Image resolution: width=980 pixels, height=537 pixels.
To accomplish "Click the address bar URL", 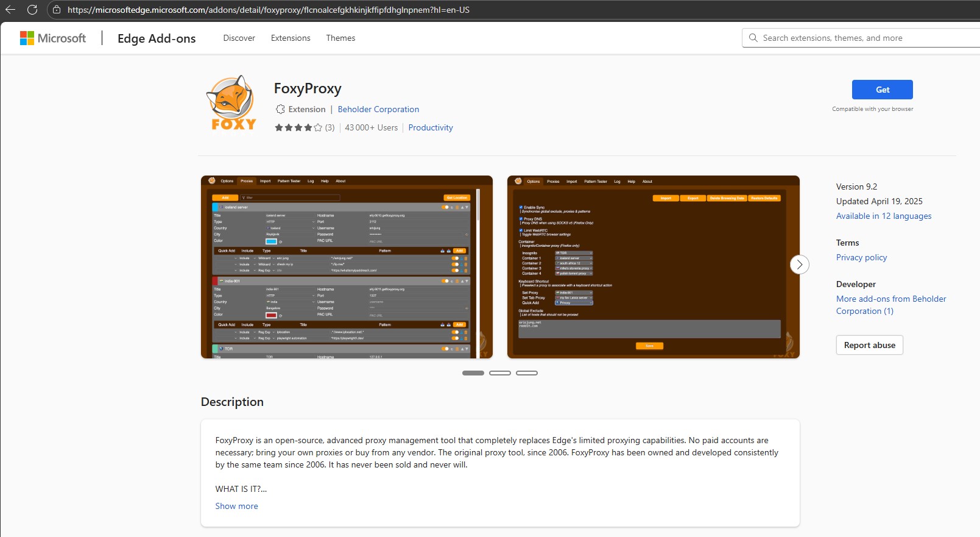I will (x=269, y=10).
